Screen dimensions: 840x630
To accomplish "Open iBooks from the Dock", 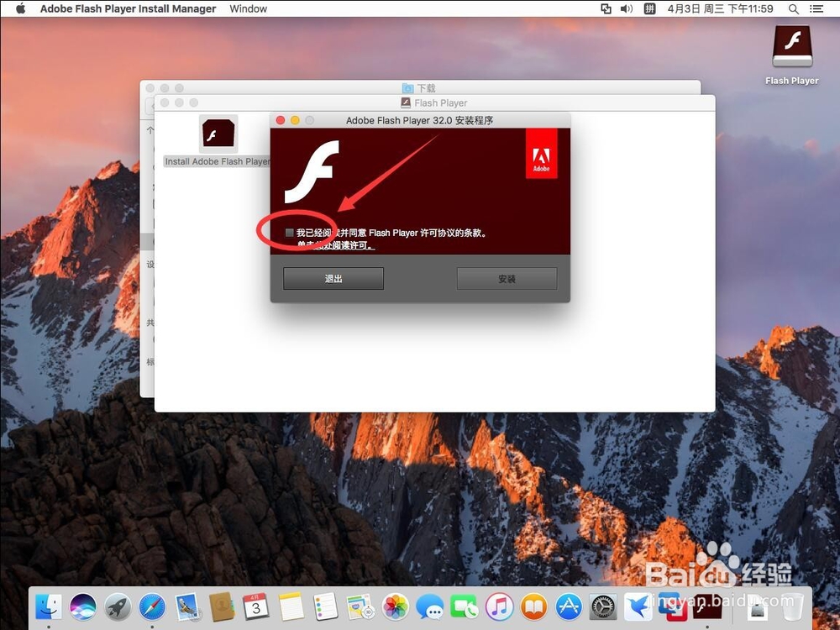I will point(534,607).
